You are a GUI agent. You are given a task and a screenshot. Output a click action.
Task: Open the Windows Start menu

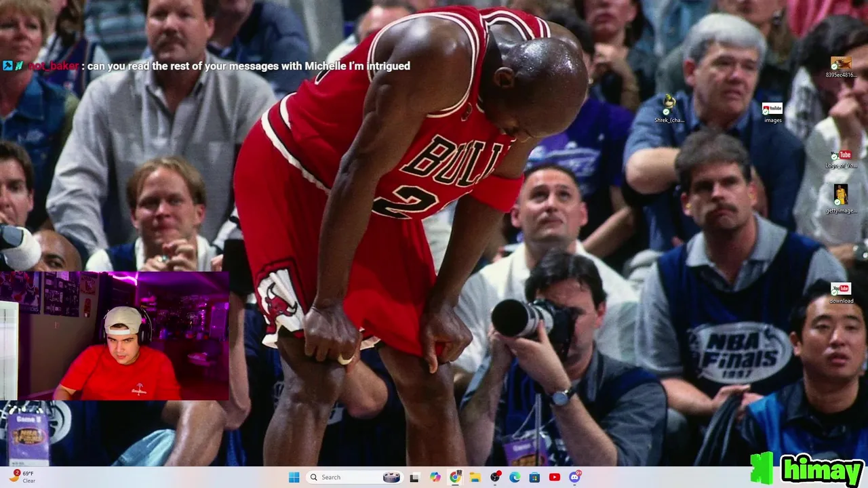(294, 477)
